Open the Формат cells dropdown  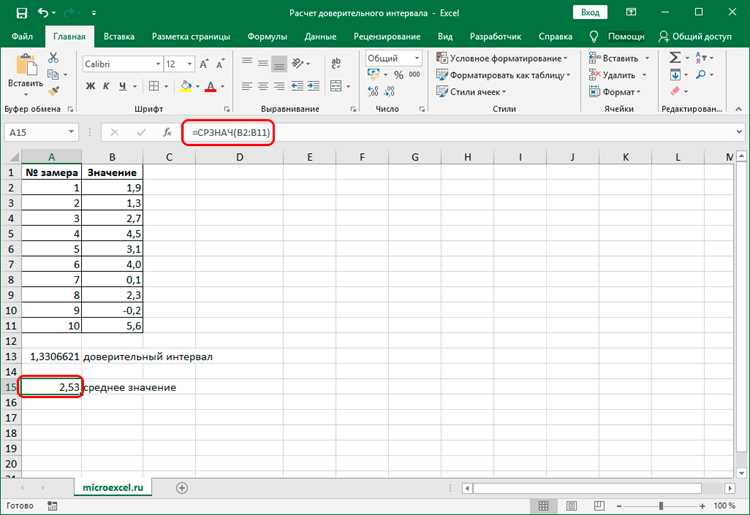(615, 91)
